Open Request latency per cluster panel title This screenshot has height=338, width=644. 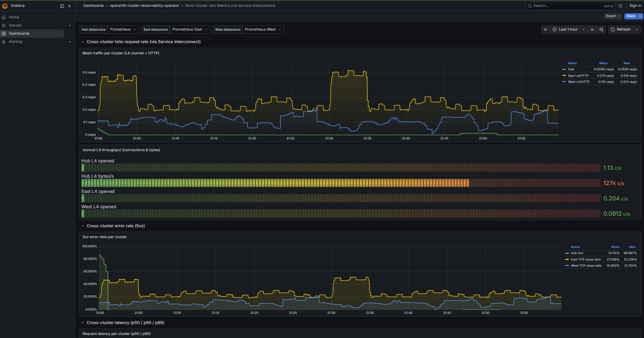(x=116, y=334)
